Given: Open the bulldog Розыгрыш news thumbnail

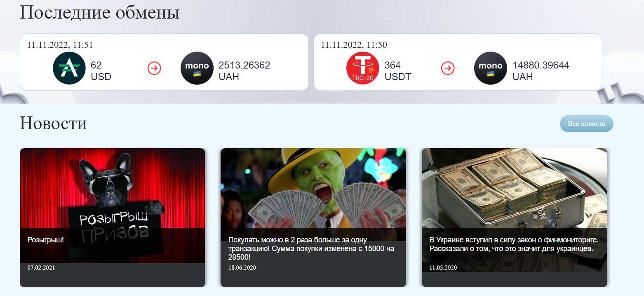Looking at the screenshot, I should click(113, 206).
